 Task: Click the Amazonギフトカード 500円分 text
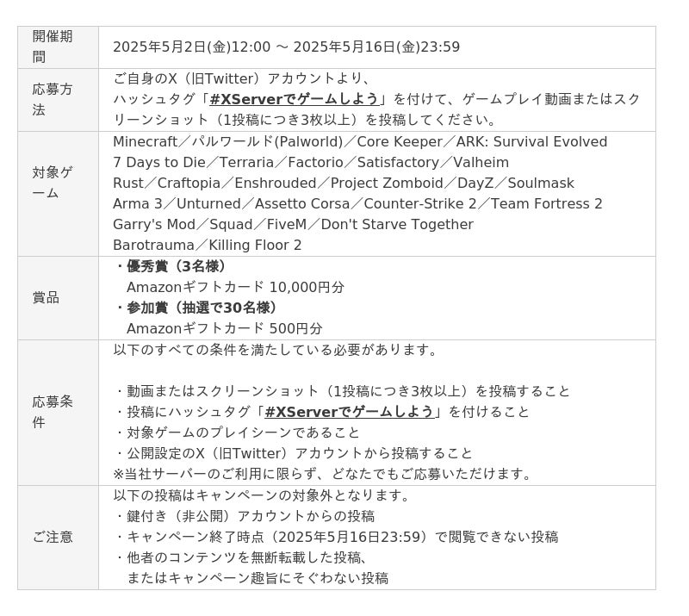(225, 328)
